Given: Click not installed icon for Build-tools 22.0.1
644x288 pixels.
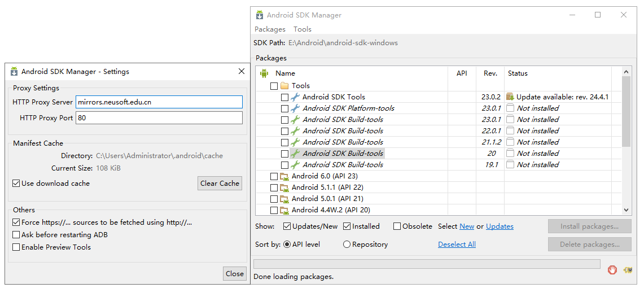Looking at the screenshot, I should (510, 131).
